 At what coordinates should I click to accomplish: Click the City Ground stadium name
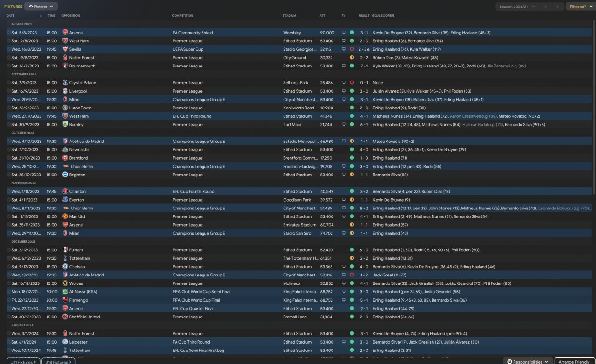click(295, 58)
